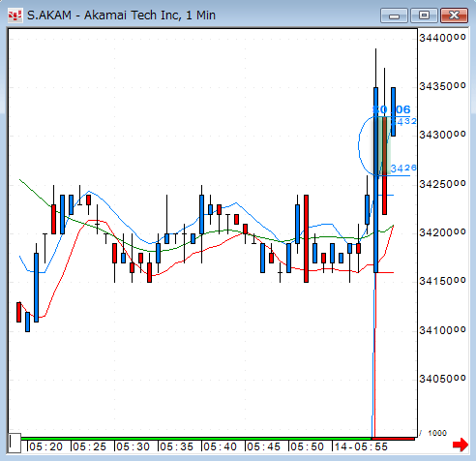
Task: Click the 05:35 time axis label
Action: (176, 446)
